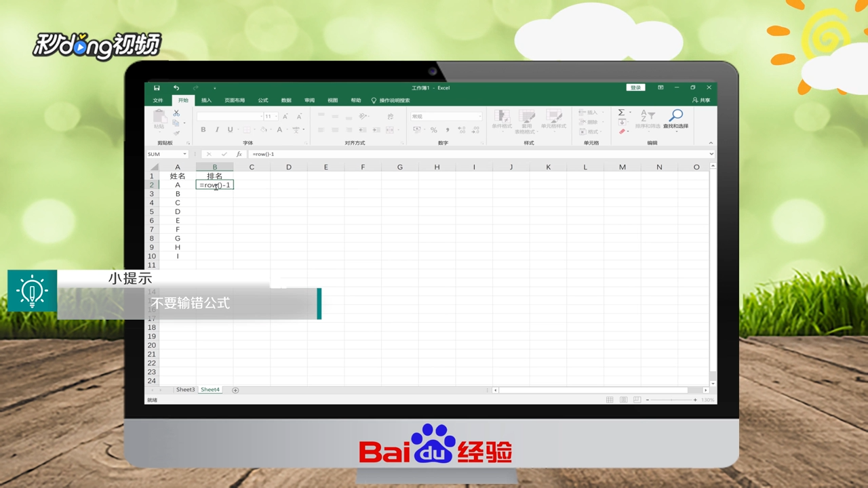The width and height of the screenshot is (868, 488).
Task: Apply the Format Painter tool
Action: click(x=178, y=132)
